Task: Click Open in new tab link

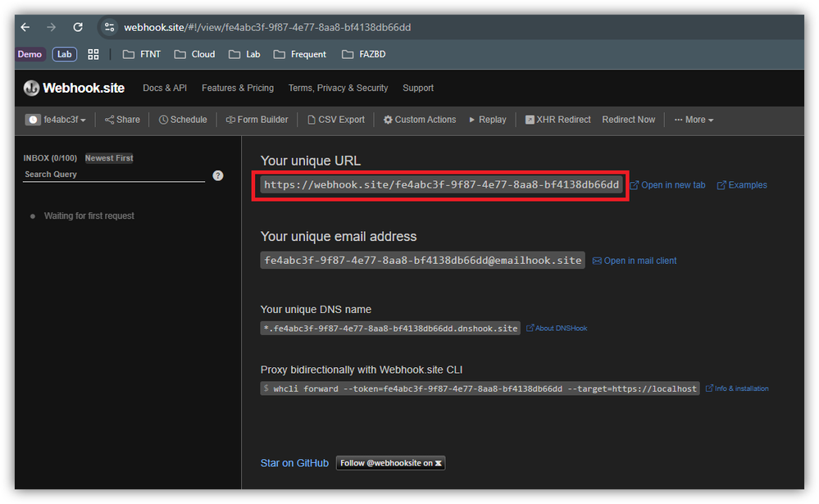Action: tap(667, 185)
